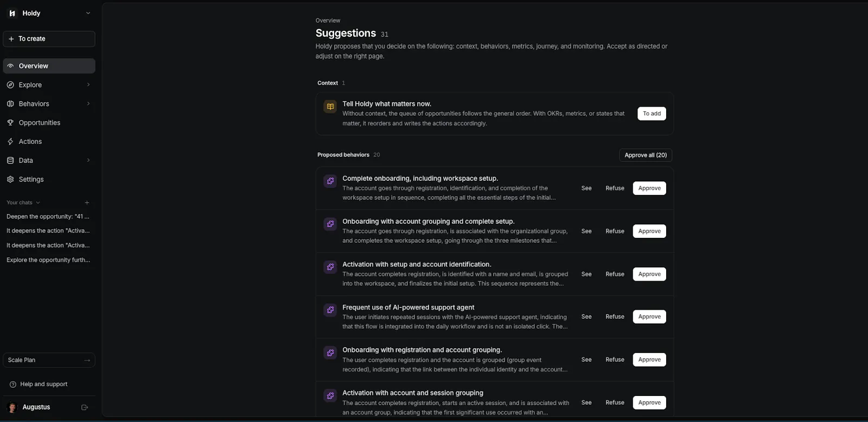This screenshot has height=422, width=868.
Task: Click the Settings gear icon
Action: click(10, 179)
